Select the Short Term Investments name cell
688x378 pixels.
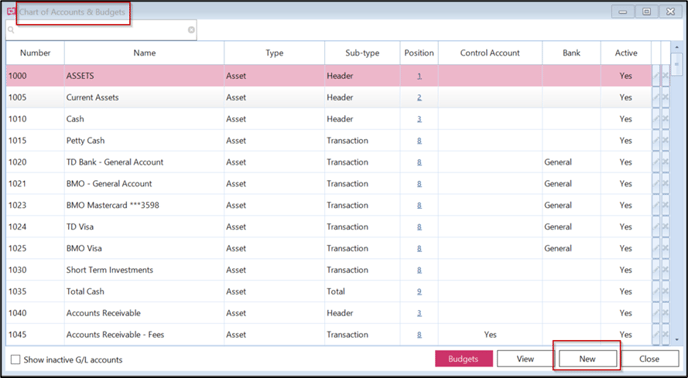tap(144, 270)
